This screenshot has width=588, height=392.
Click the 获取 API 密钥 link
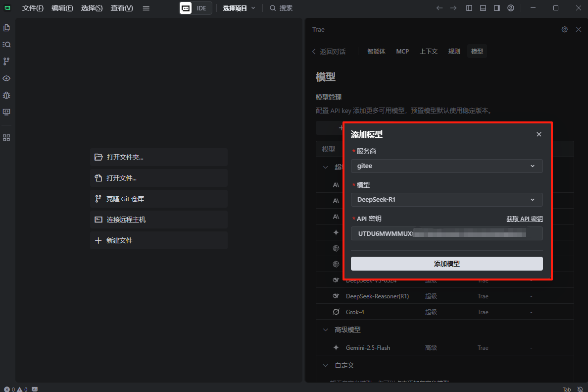525,219
